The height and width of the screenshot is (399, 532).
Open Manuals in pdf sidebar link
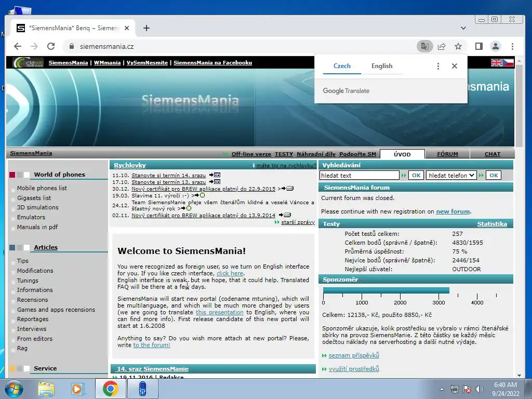(37, 227)
